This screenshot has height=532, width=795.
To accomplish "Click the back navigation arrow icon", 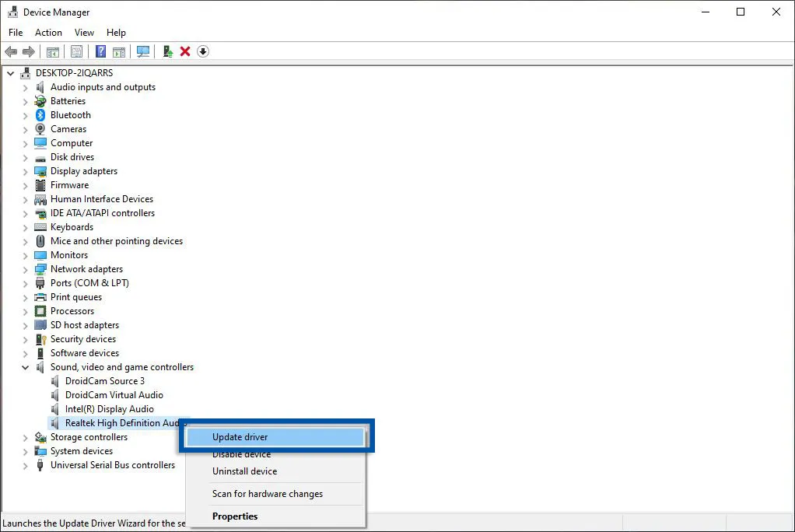I will click(x=11, y=51).
